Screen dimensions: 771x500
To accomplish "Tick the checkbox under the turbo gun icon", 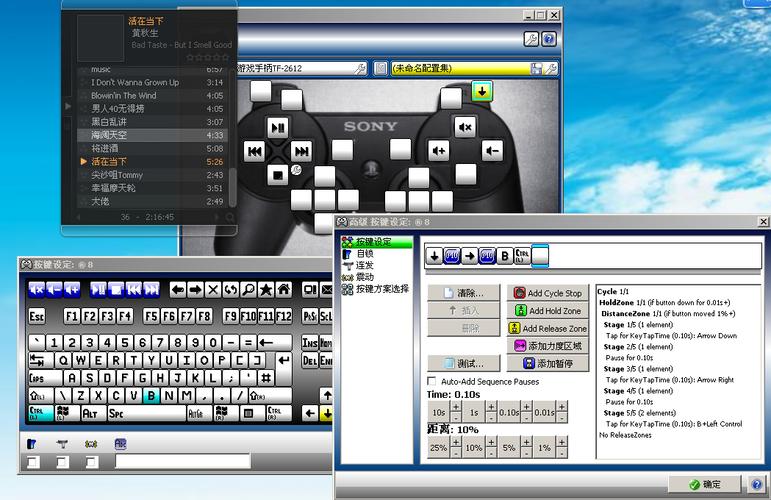I will click(61, 462).
